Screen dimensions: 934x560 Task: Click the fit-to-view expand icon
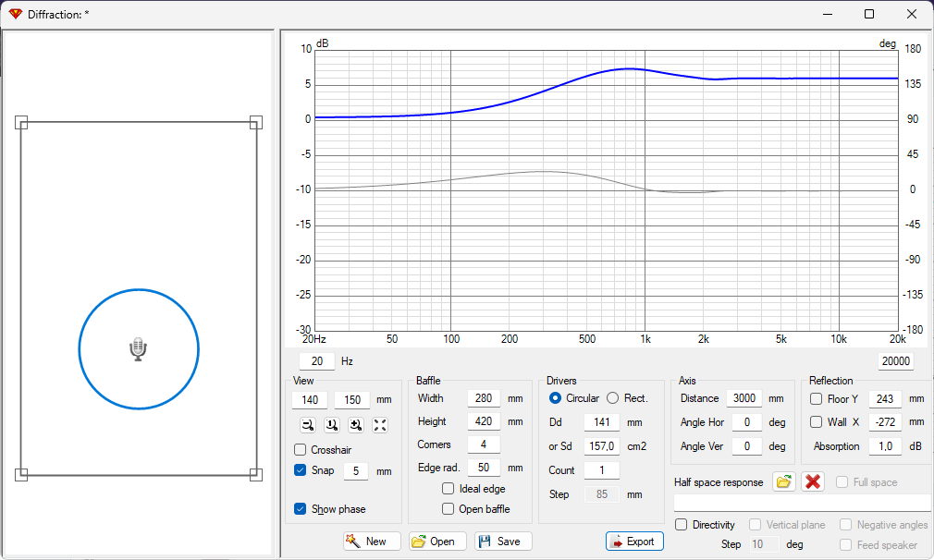[379, 425]
